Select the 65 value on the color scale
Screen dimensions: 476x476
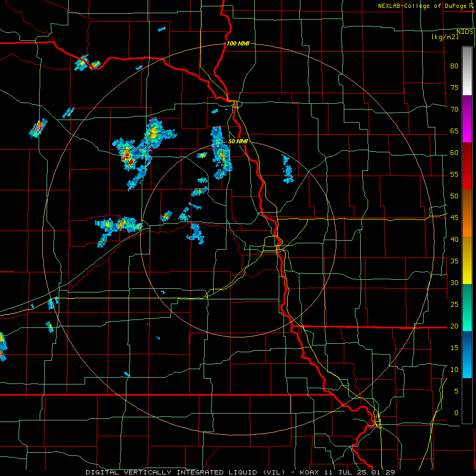tap(454, 131)
